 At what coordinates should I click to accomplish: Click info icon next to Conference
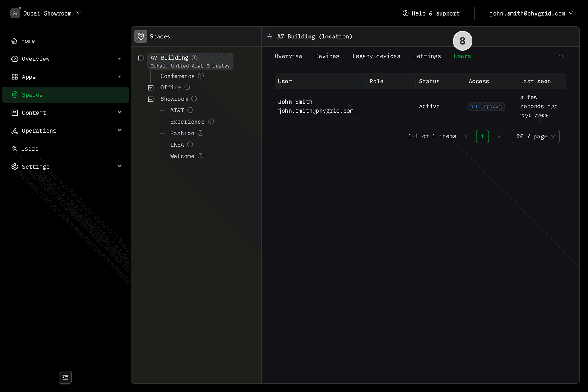[201, 76]
